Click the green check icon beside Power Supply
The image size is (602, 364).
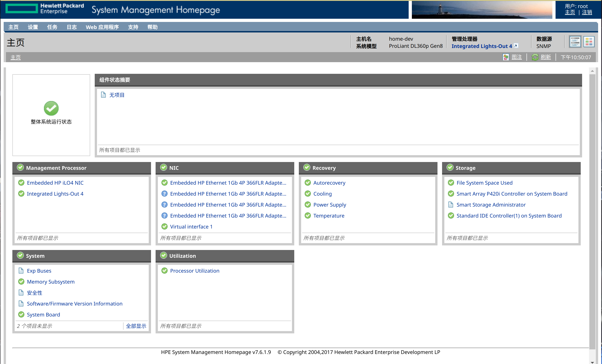click(x=308, y=205)
